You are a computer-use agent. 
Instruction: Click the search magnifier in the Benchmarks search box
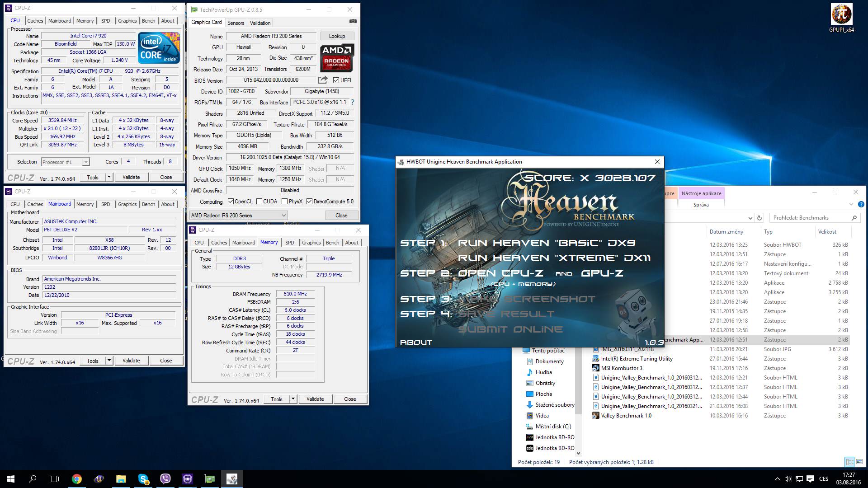point(854,218)
